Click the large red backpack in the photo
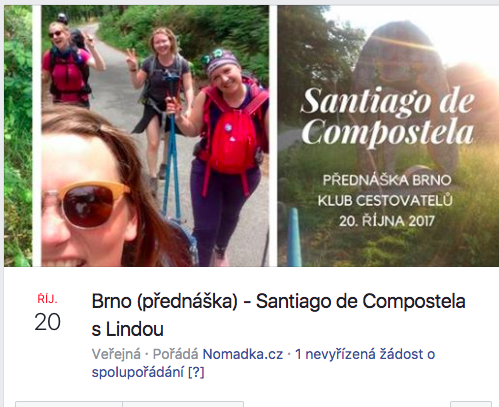Viewport: 499px width, 407px height. coord(231,140)
